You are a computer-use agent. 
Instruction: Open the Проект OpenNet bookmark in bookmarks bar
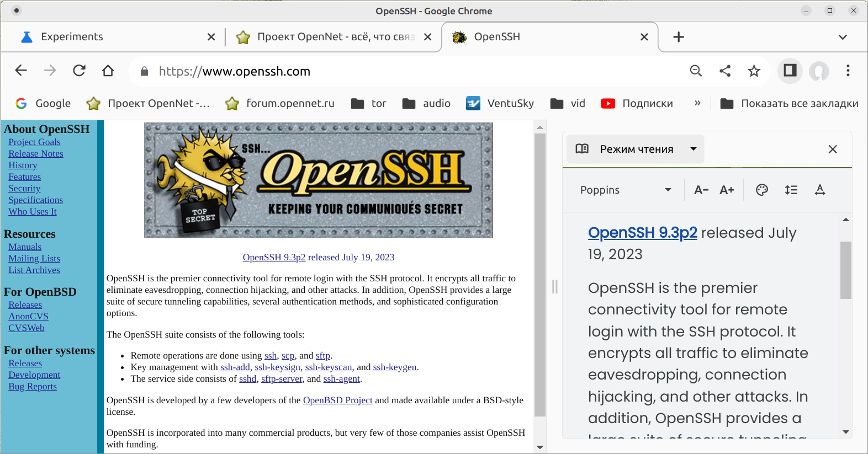pyautogui.click(x=148, y=103)
